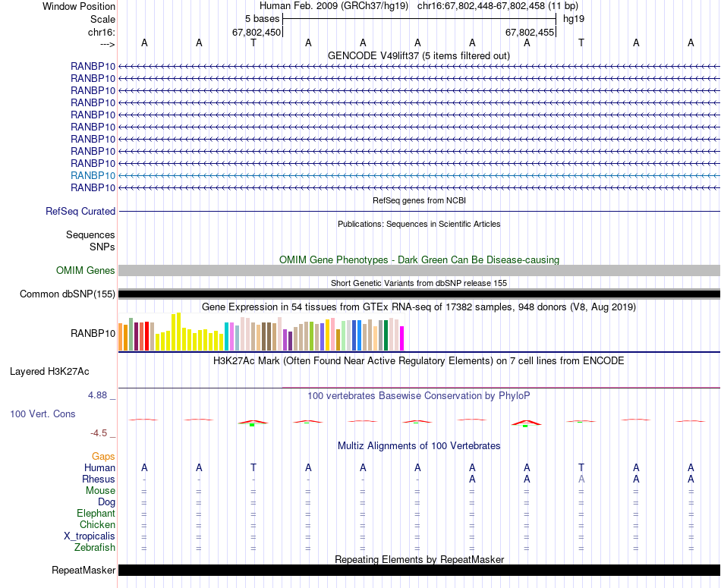Click the black RepeatMasker item bar
Image resolution: width=721 pixels, height=588 pixels.
(419, 570)
